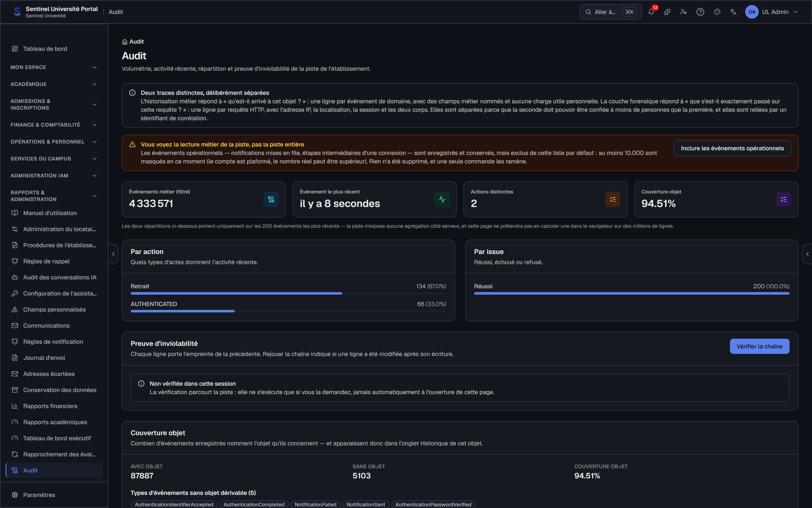The width and height of the screenshot is (812, 508).
Task: Open Rapports académiques page
Action: (54, 422)
